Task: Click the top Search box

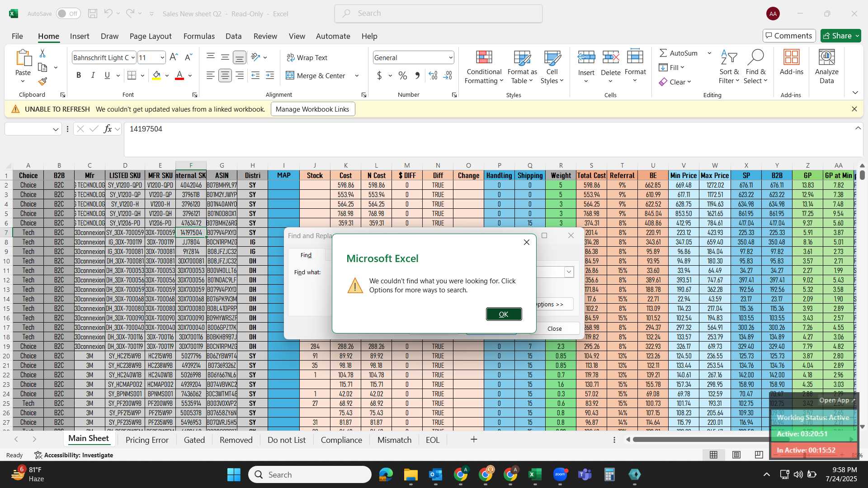Action: pyautogui.click(x=438, y=14)
